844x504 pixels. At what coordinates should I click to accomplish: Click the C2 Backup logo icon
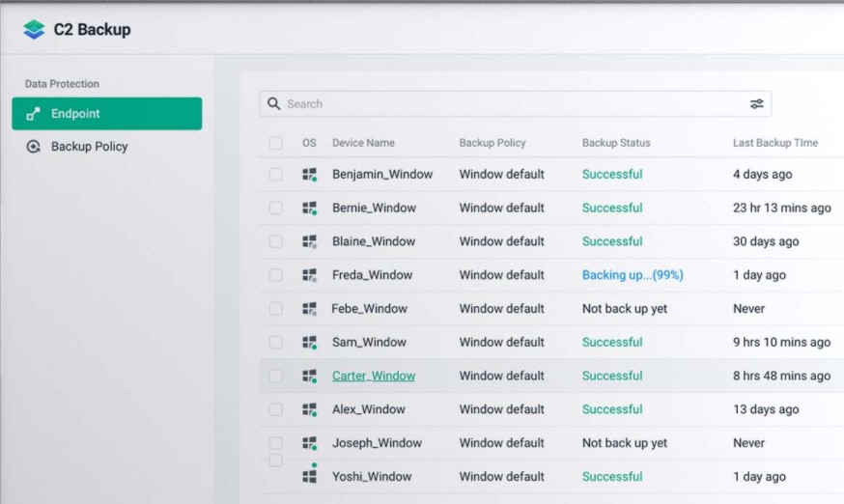(35, 30)
